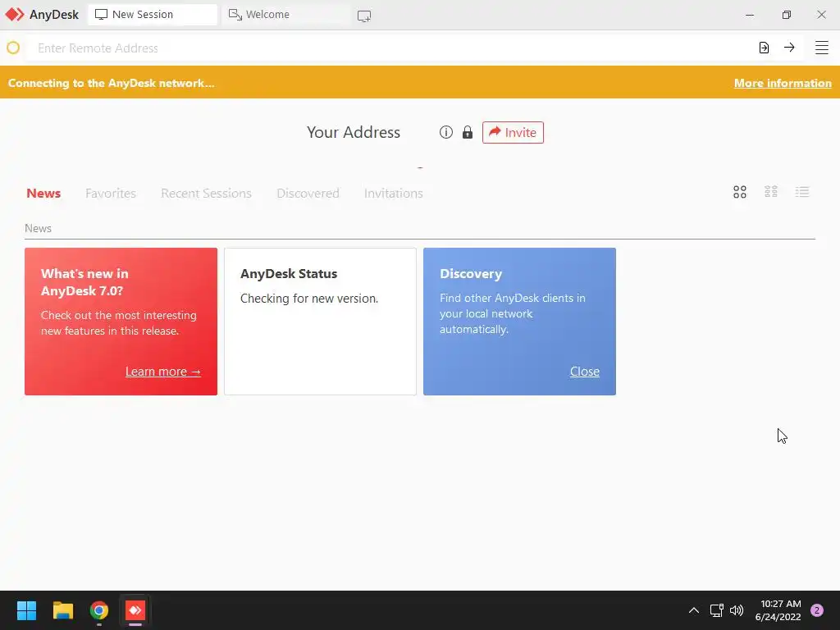
Task: Open the Invitations tab
Action: click(394, 194)
